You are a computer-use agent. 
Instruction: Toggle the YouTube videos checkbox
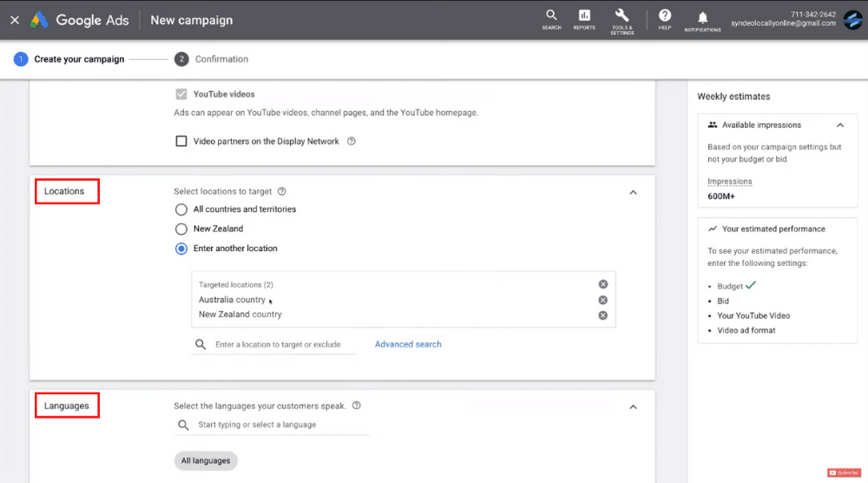[181, 94]
